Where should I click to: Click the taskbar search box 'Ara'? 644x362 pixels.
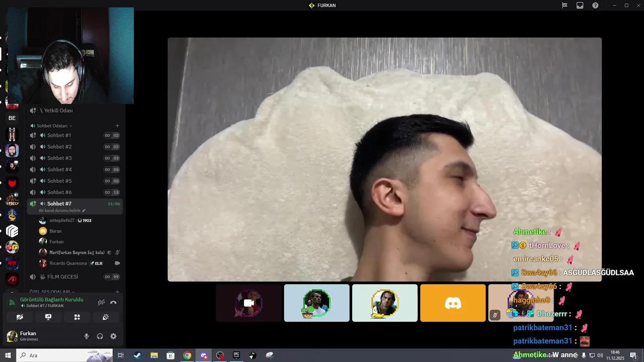point(64,355)
